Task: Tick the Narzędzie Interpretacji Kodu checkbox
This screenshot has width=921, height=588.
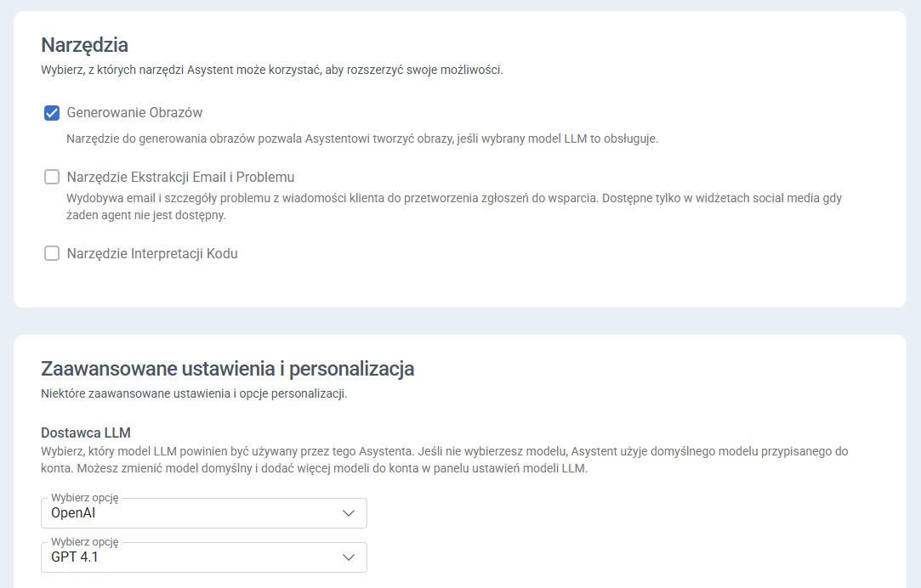Action: tap(52, 253)
